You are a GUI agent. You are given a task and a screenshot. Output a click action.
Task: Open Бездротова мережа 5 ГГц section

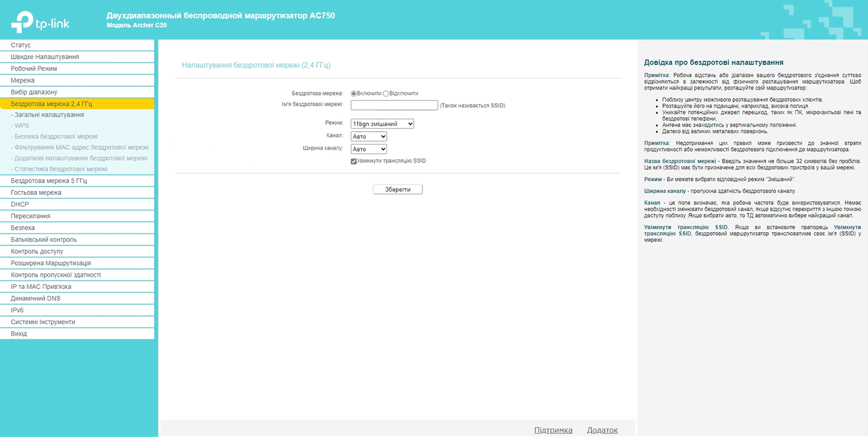[49, 181]
